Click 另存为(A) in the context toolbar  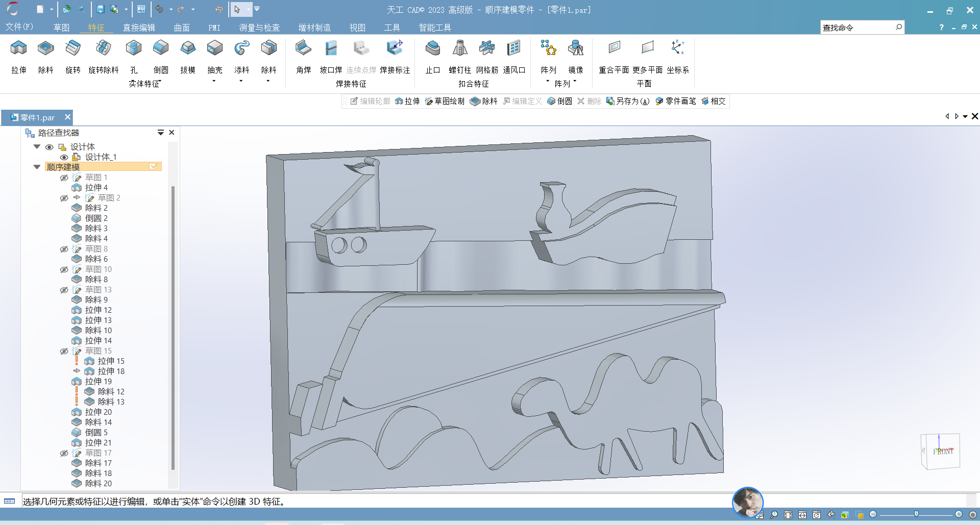(628, 101)
